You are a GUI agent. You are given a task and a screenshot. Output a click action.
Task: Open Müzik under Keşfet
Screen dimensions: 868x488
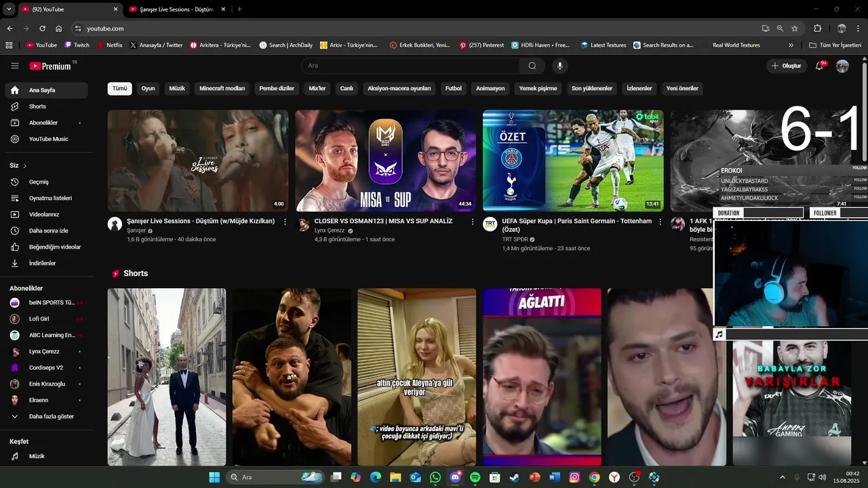[x=46, y=456]
